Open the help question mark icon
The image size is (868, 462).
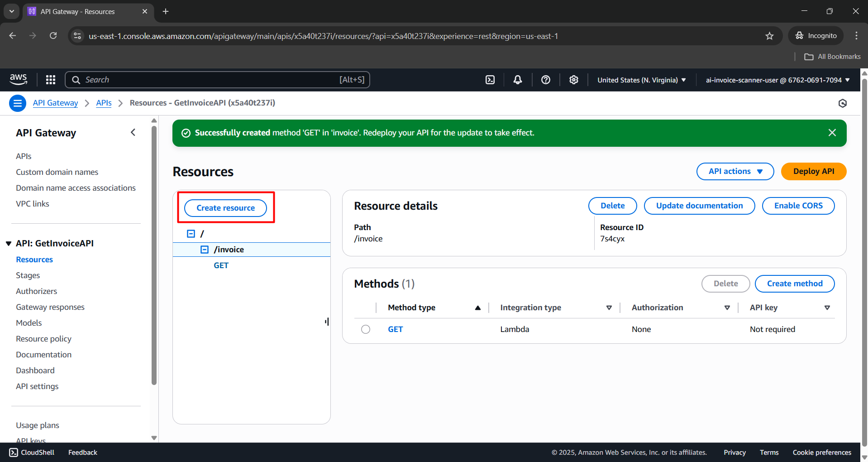546,80
